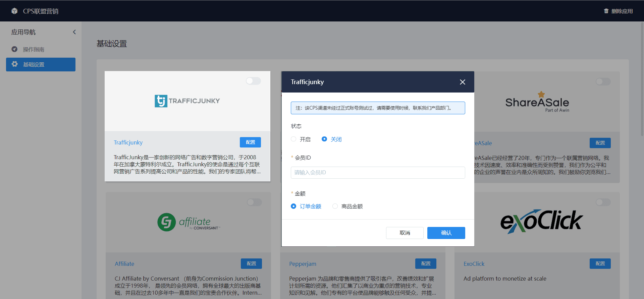Open the Affiliate card title link

[124, 264]
